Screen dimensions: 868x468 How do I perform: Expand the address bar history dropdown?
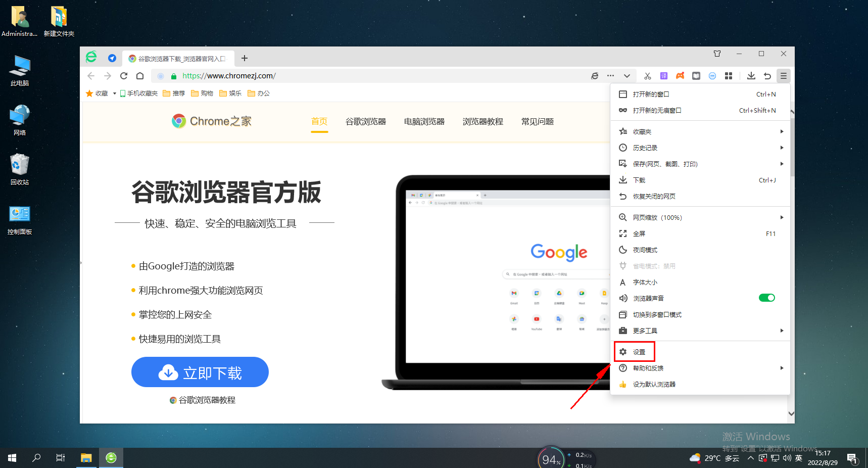pos(627,76)
